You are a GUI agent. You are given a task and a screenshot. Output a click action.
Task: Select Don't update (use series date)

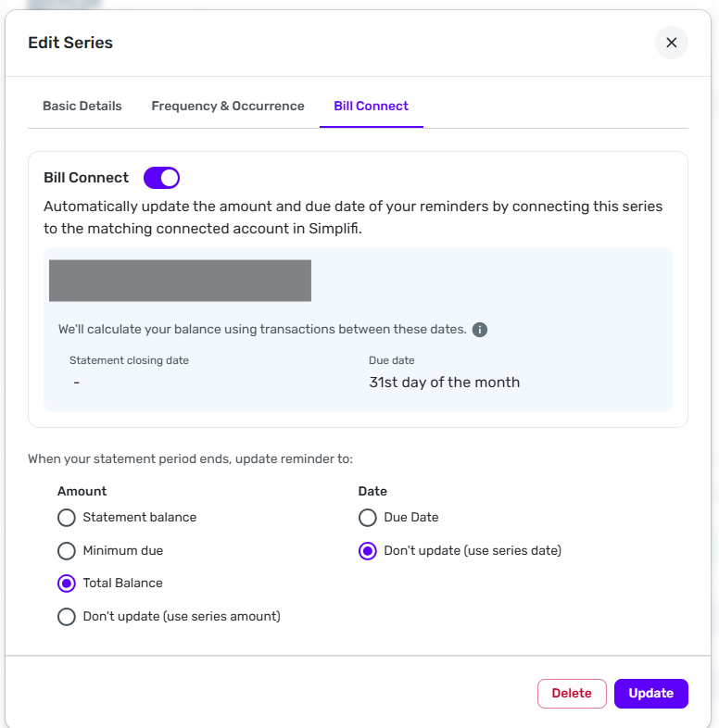click(x=368, y=551)
